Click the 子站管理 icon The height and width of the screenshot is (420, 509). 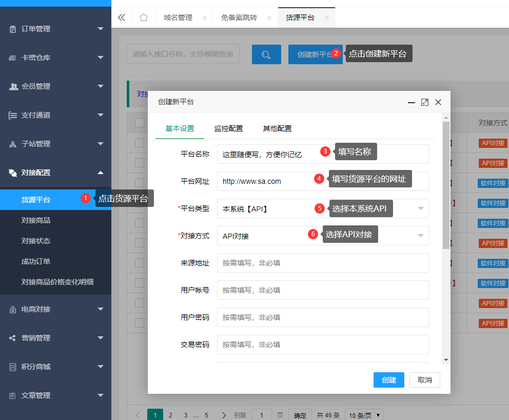[x=13, y=144]
